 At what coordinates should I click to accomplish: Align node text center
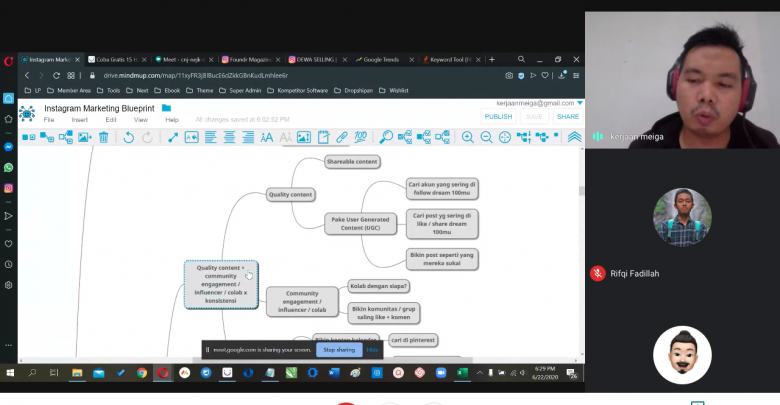[229, 137]
